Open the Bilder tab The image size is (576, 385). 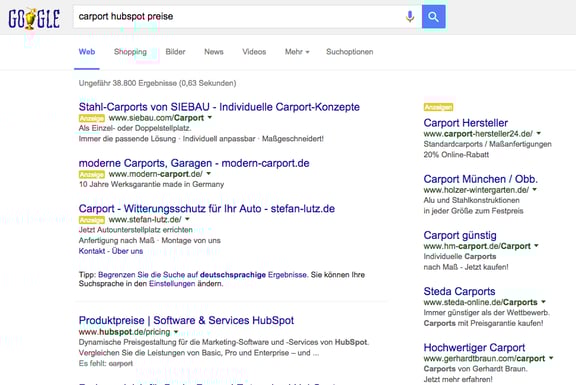(x=175, y=52)
